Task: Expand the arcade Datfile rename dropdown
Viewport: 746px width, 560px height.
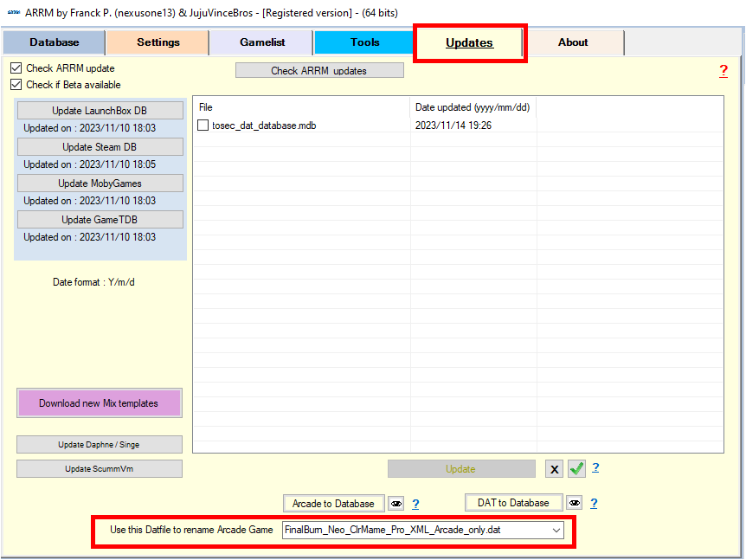Action: [x=556, y=530]
